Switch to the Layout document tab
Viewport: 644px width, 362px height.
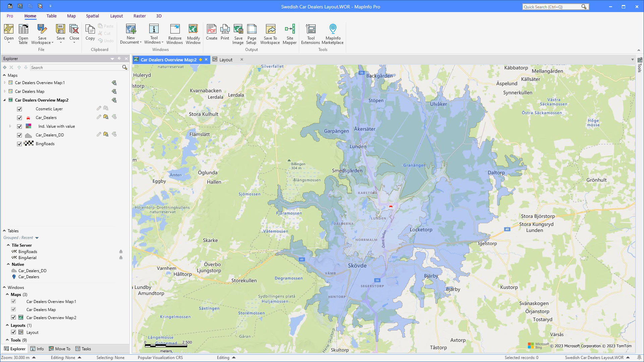click(x=226, y=60)
